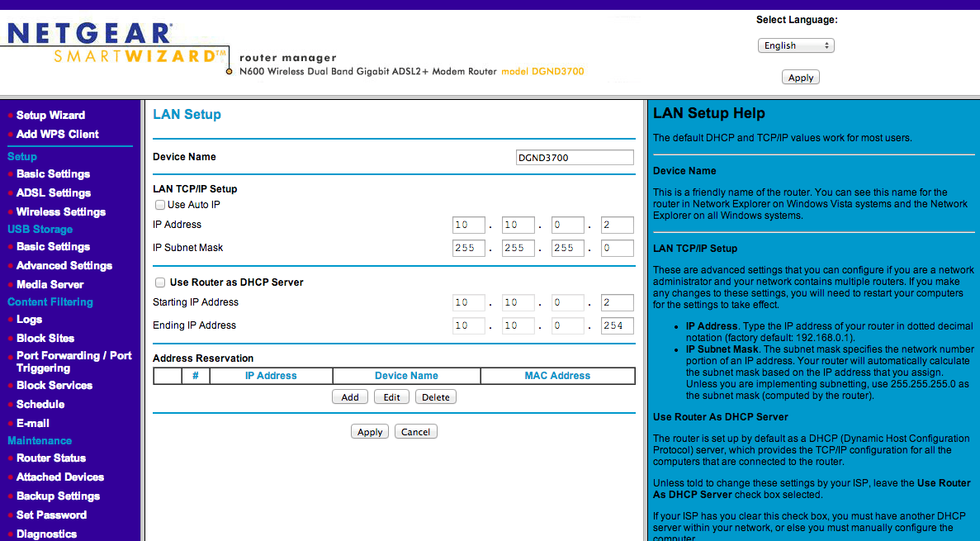Go to Basic Settings under USB Storage
The image size is (980, 541).
click(x=53, y=246)
